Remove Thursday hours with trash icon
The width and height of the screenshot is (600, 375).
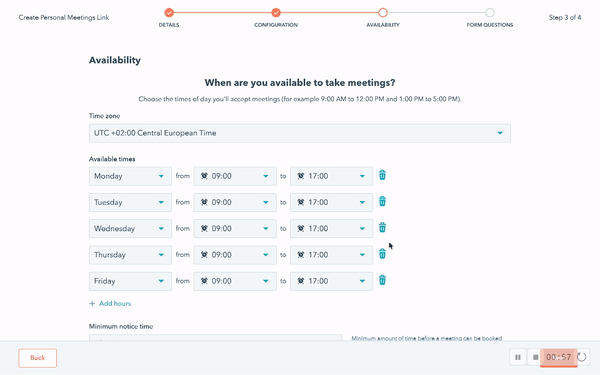point(382,254)
